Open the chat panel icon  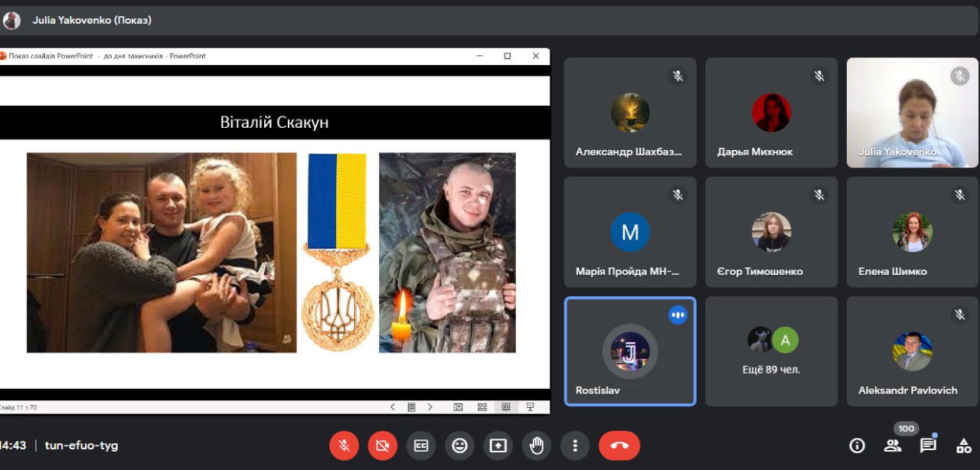[x=928, y=446]
